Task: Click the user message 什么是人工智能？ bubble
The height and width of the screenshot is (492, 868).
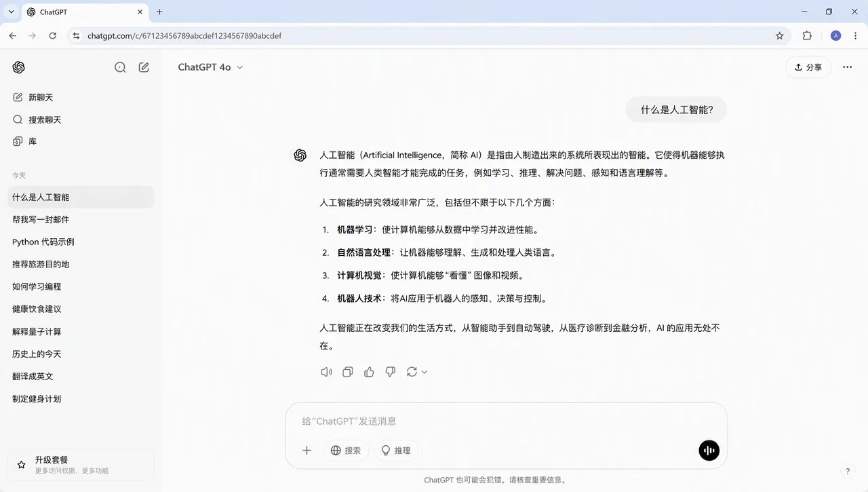Action: click(x=677, y=109)
